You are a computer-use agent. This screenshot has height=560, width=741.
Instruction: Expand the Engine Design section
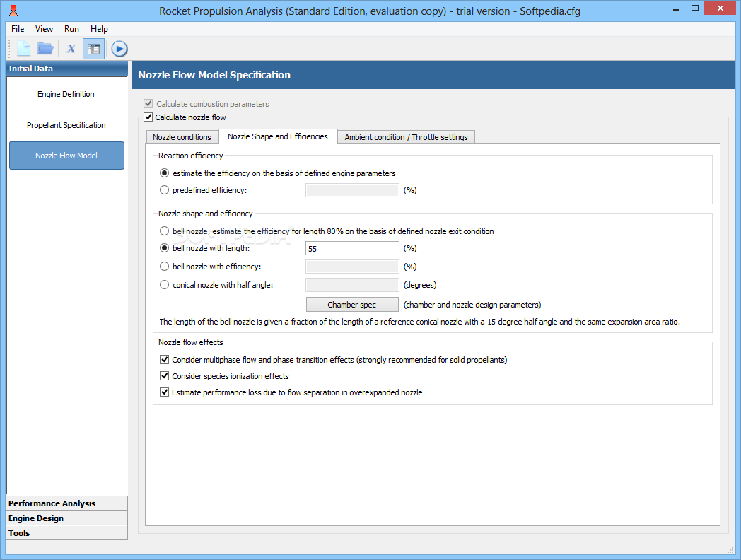(x=66, y=518)
